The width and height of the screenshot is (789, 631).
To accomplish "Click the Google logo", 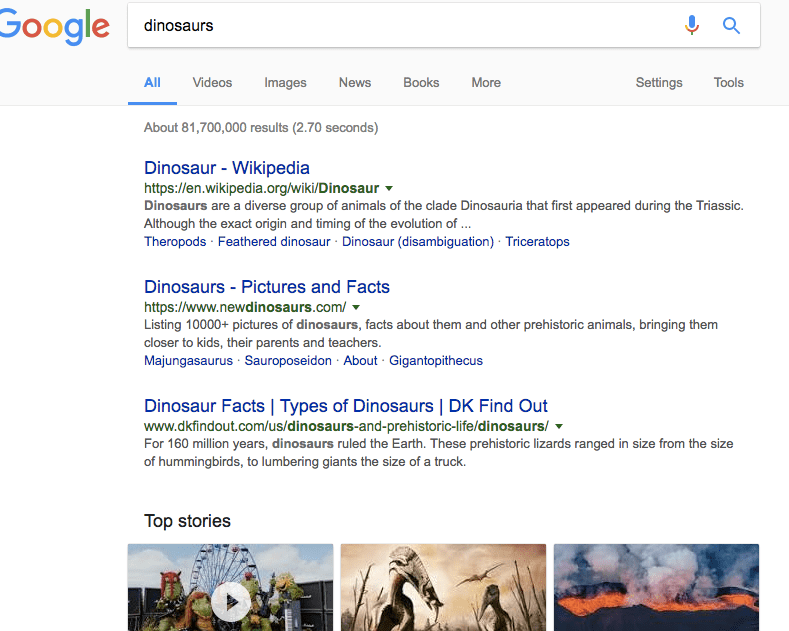I will point(53,27).
